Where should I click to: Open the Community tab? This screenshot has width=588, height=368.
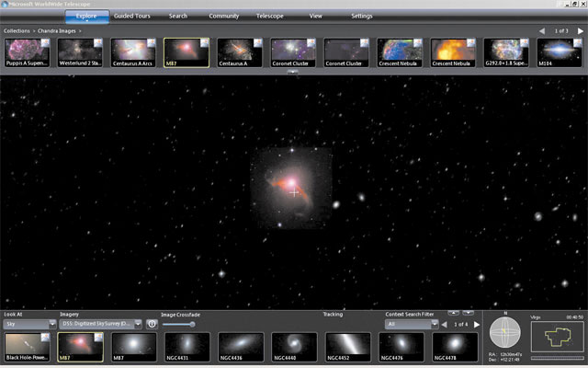tap(224, 17)
